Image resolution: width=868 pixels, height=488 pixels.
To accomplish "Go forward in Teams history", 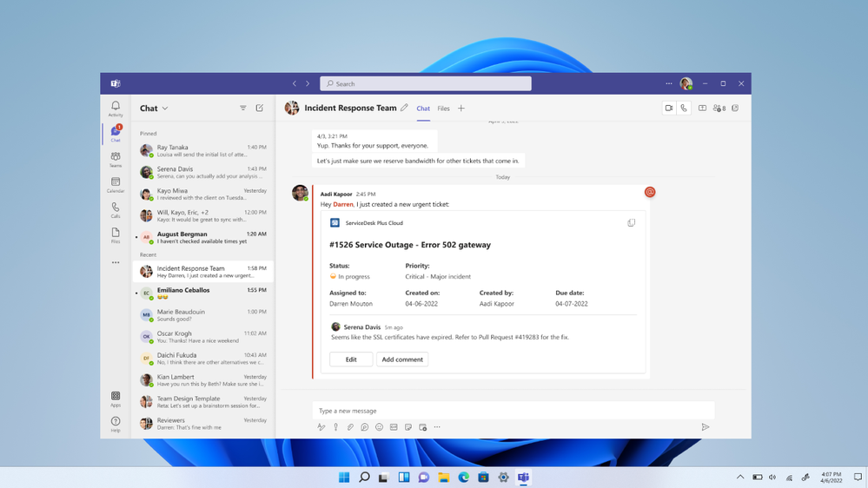I will (x=308, y=83).
